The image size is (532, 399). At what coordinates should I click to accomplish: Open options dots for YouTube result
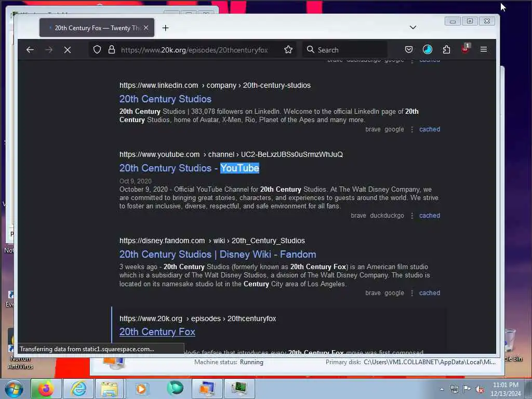point(412,216)
